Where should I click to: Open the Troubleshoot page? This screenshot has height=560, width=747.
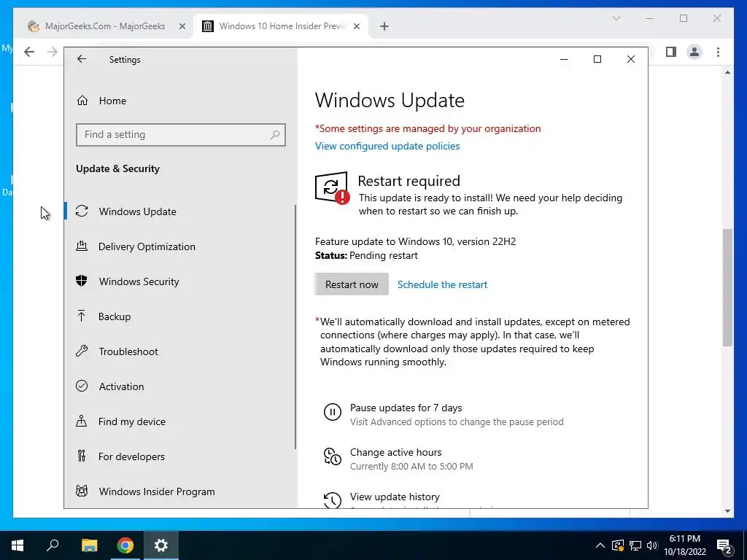coord(180,351)
